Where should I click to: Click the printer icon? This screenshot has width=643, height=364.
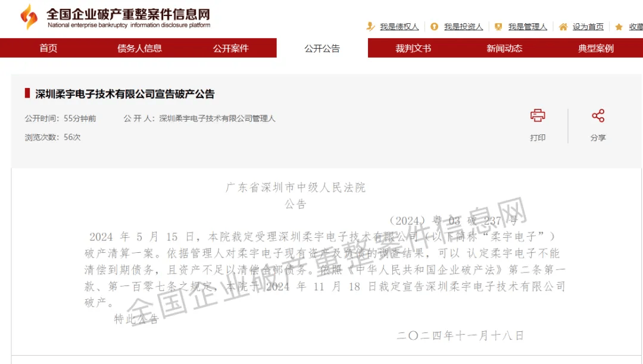538,115
